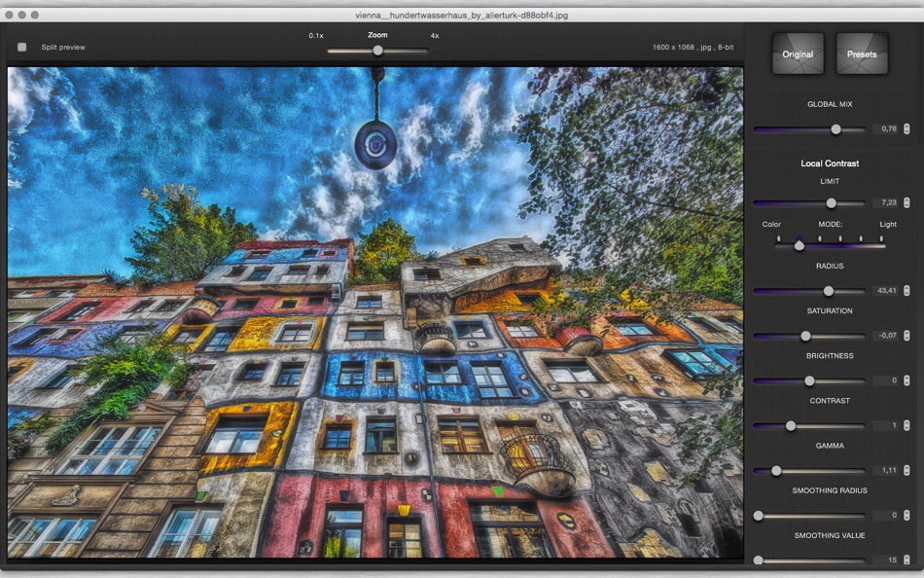
Task: Decrement the Limit value stepper
Action: (906, 206)
